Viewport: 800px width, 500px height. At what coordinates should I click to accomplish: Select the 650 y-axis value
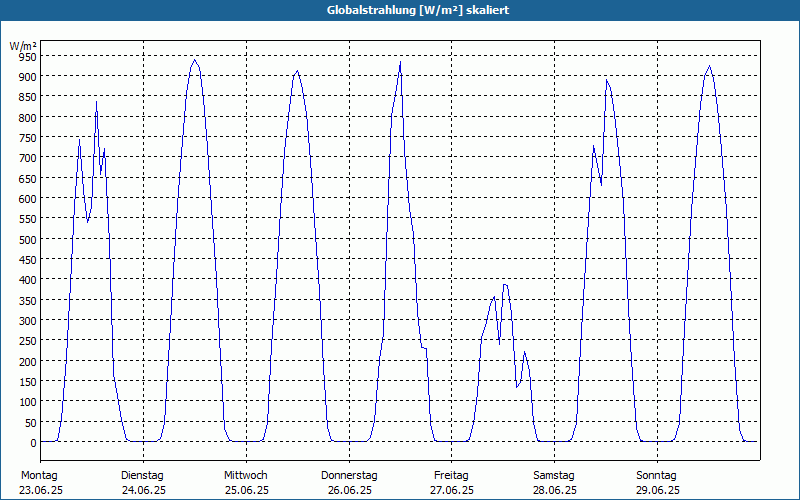[x=28, y=179]
